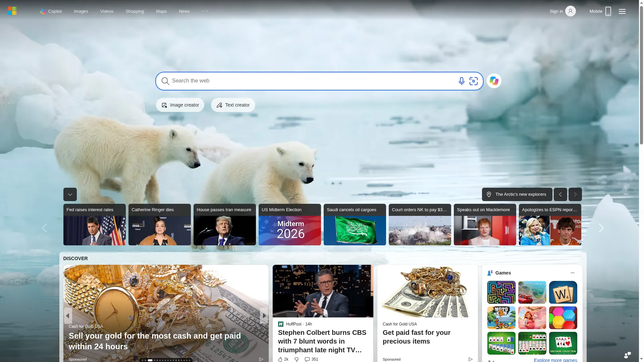Click the ad choices icon on the Get paid fast card
Viewport: 644px width, 362px height.
[x=471, y=359]
